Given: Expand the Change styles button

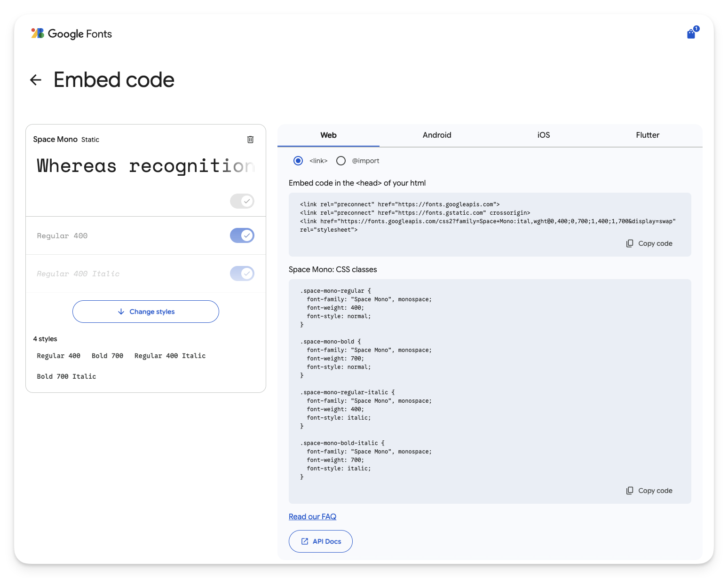Looking at the screenshot, I should (x=146, y=312).
